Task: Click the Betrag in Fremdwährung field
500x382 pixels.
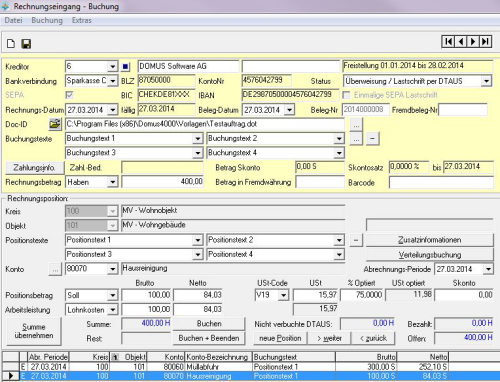Action: [320, 182]
